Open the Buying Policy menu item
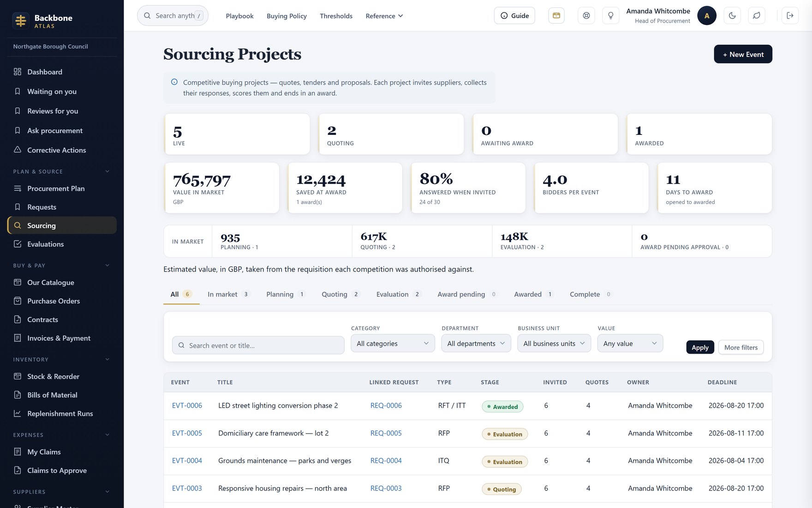 coord(287,16)
